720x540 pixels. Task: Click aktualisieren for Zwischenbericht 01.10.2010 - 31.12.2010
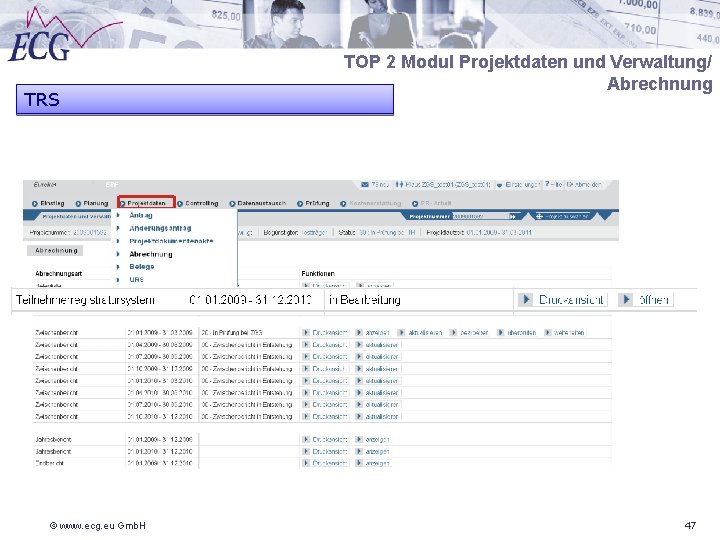pos(377,416)
